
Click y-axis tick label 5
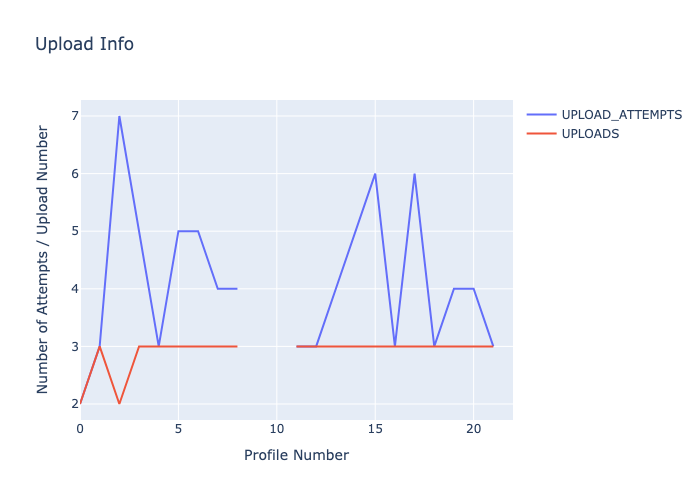(x=73, y=231)
